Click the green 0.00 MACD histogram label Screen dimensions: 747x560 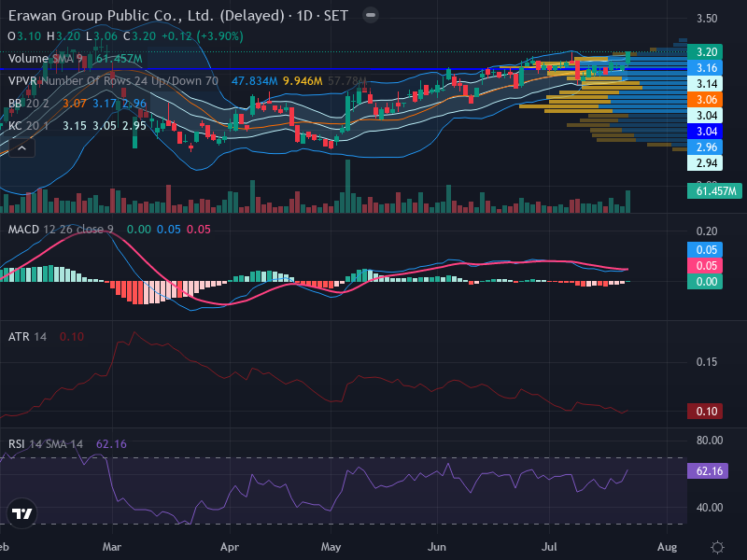(705, 282)
